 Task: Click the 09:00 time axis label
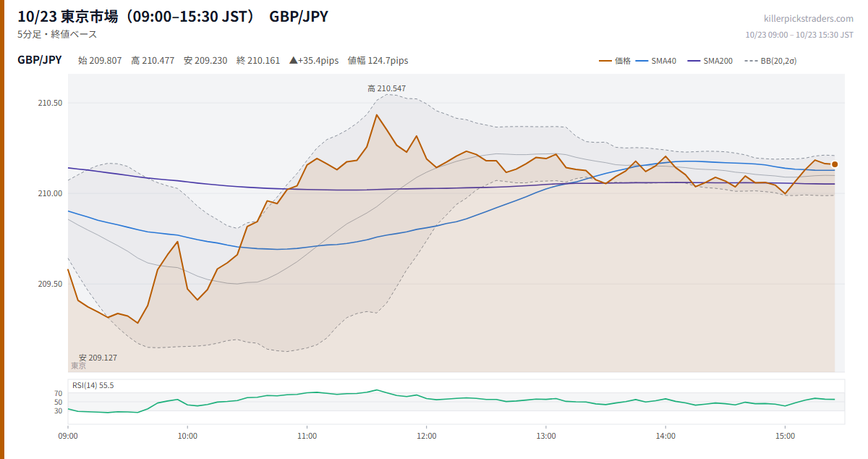pyautogui.click(x=68, y=436)
